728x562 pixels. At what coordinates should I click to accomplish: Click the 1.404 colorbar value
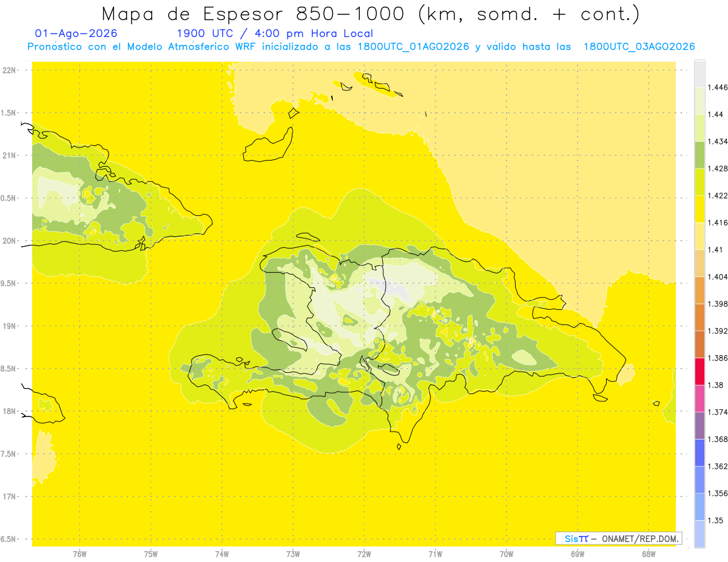[x=718, y=276]
